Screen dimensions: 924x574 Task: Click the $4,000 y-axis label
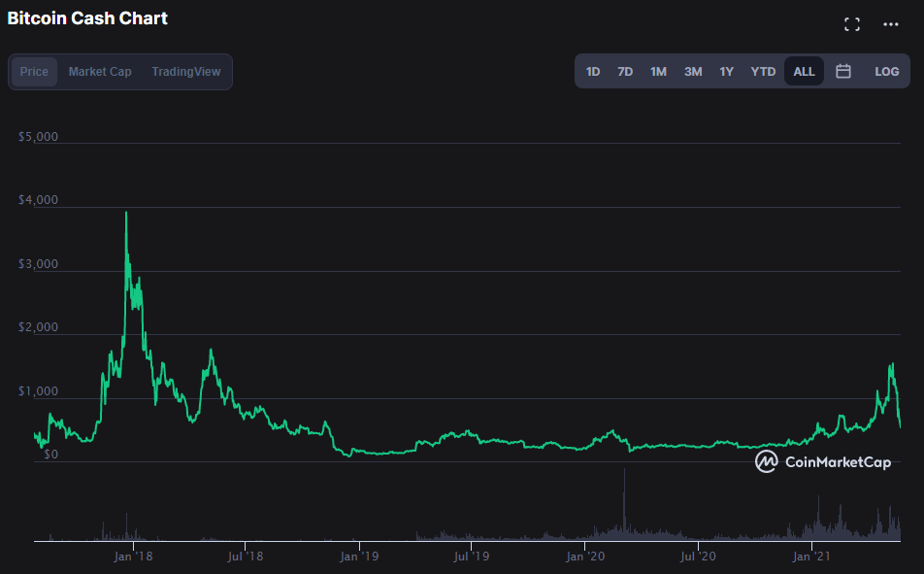38,200
